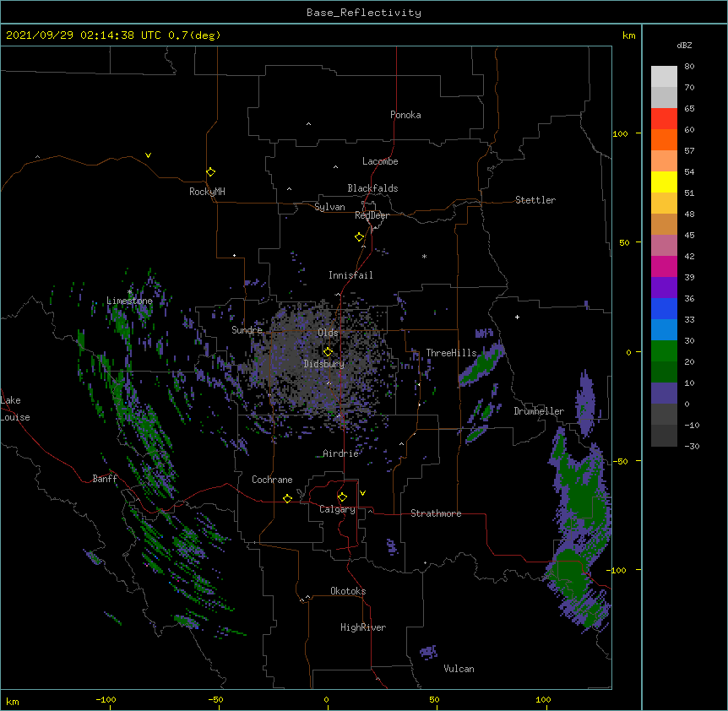Select the orange 57-60 dBZ legend swatch
The image size is (728, 711).
(664, 139)
